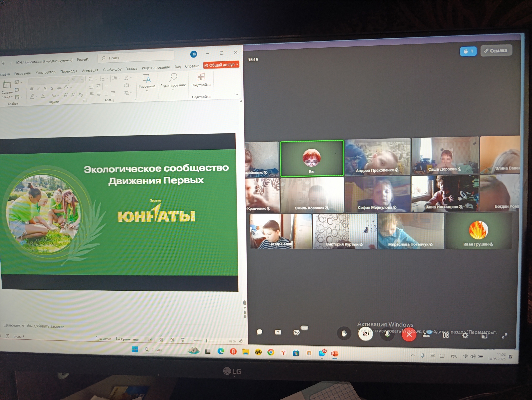Screen dimensions: 532x400
Task: Switch to reading view icon
Action: (172, 340)
